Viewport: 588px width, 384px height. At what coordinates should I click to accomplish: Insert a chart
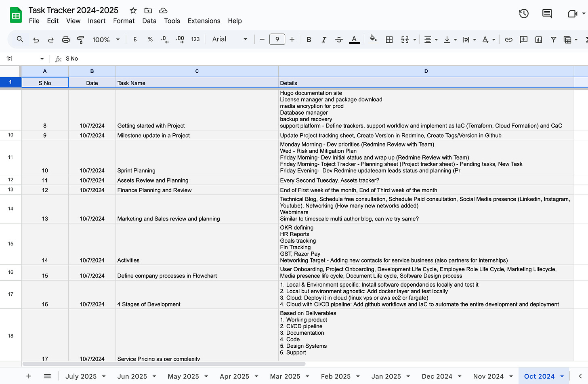coord(539,40)
